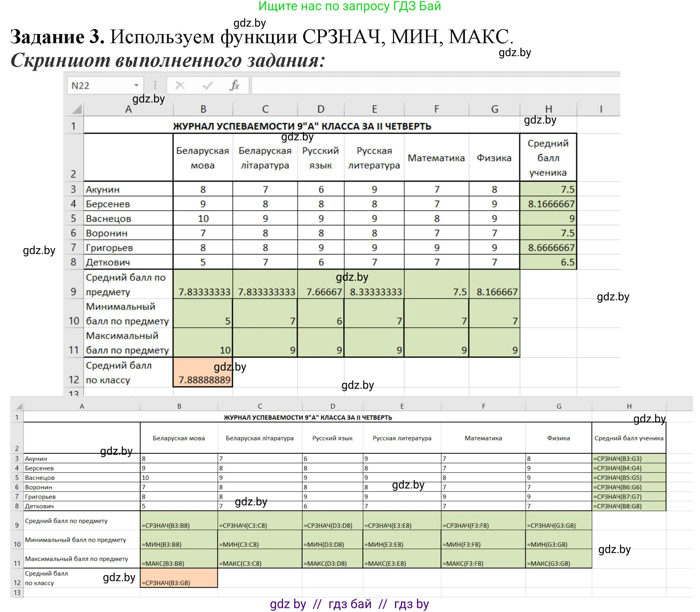Image resolution: width=700 pixels, height=612 pixels.
Task: Select column B header in upper sheet
Action: (x=203, y=109)
